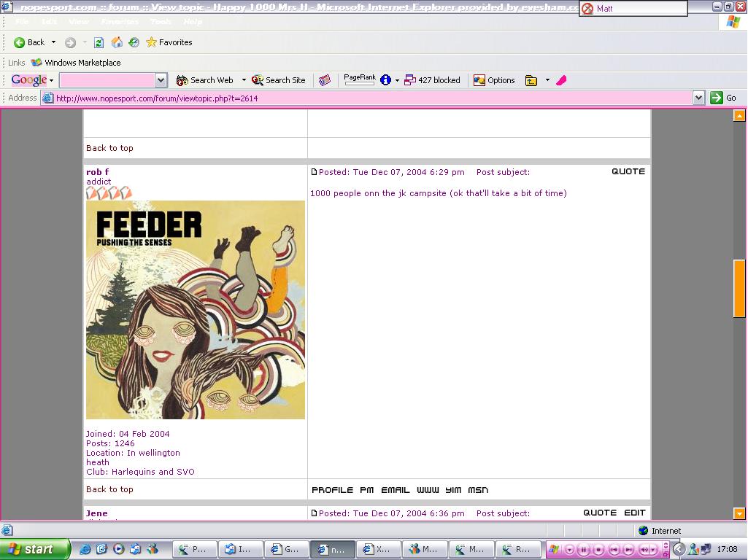Switch to the taskbar window labeled R...

click(519, 550)
